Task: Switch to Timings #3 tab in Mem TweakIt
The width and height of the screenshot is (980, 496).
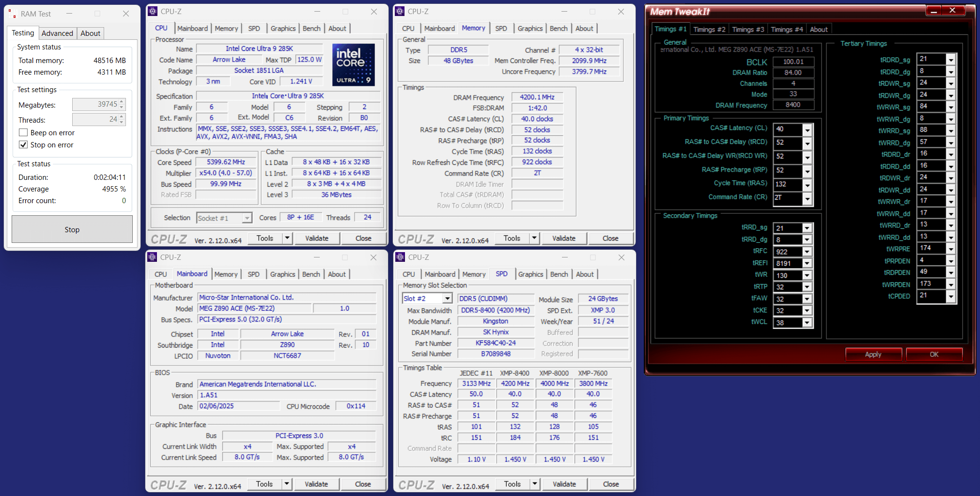Action: 748,29
